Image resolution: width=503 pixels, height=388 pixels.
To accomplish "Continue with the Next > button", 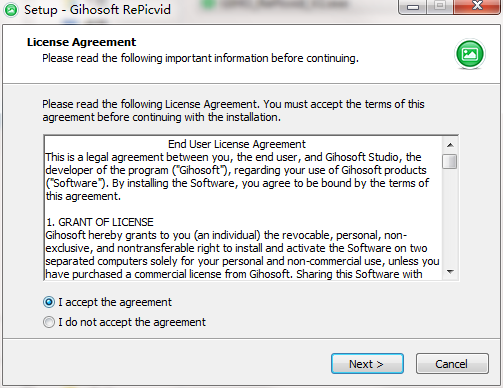I will click(x=367, y=364).
